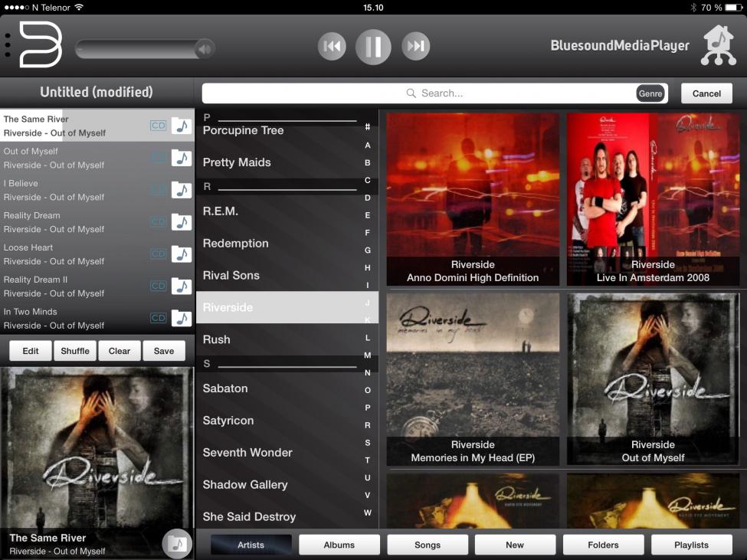Tap music note icon for Loose Heart

tap(182, 254)
